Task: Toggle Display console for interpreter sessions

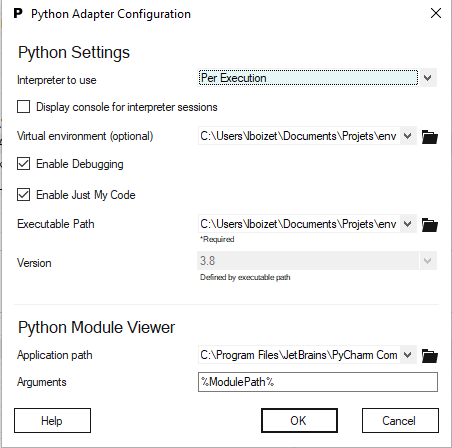Action: tap(23, 107)
